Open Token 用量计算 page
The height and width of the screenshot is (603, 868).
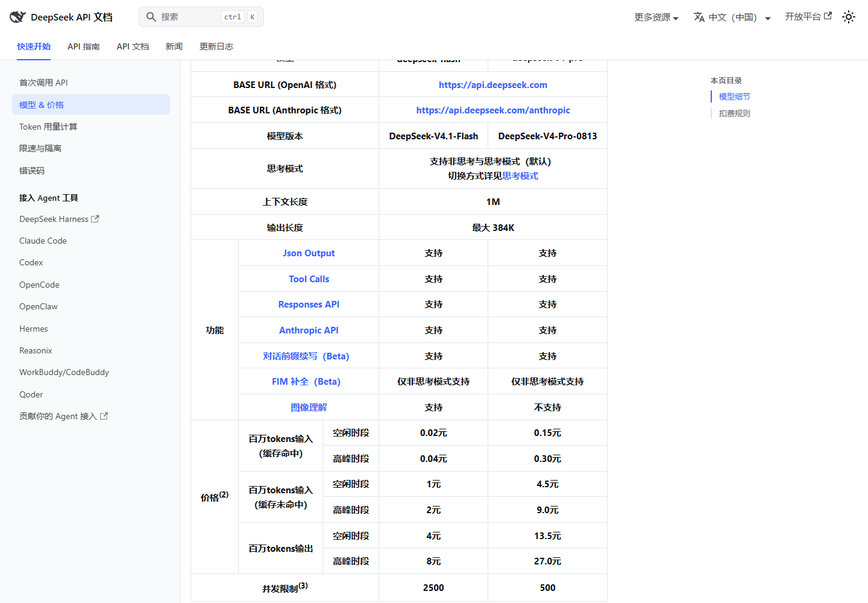click(91, 127)
